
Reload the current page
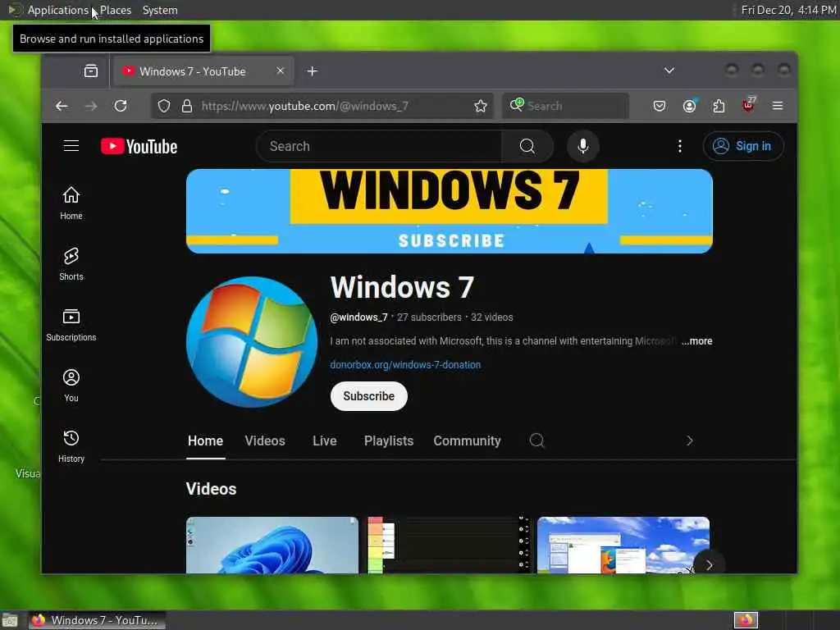(121, 106)
